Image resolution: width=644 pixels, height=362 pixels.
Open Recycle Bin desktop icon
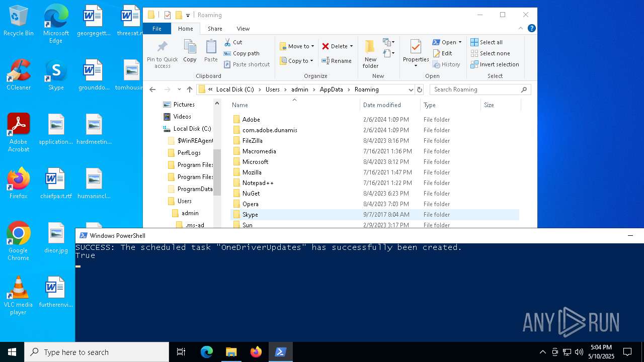pos(19,21)
